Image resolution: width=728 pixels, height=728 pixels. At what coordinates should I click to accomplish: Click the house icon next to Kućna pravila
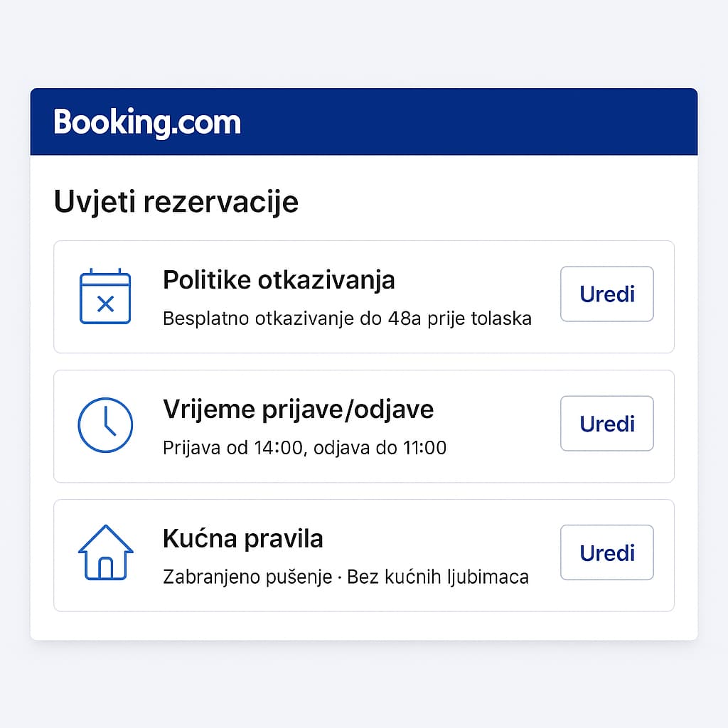[x=105, y=554]
